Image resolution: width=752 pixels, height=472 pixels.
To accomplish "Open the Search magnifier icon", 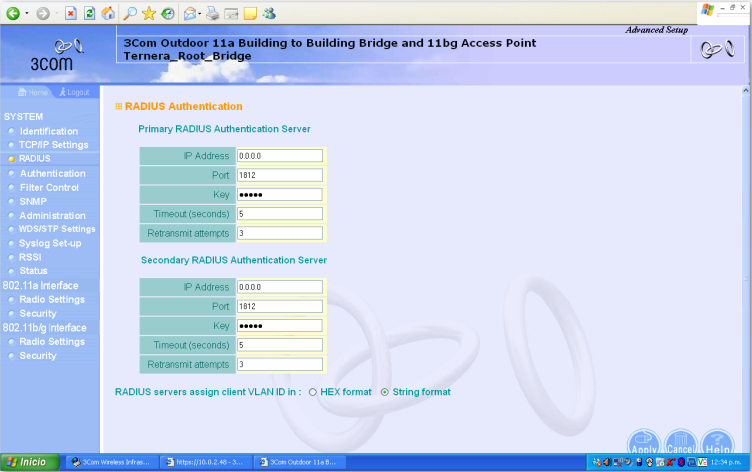I will (130, 13).
